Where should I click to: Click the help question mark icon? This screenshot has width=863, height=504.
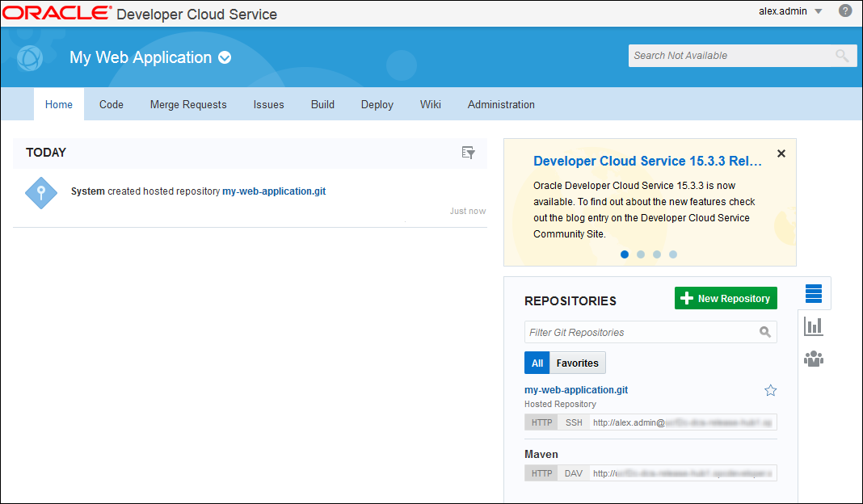[845, 11]
